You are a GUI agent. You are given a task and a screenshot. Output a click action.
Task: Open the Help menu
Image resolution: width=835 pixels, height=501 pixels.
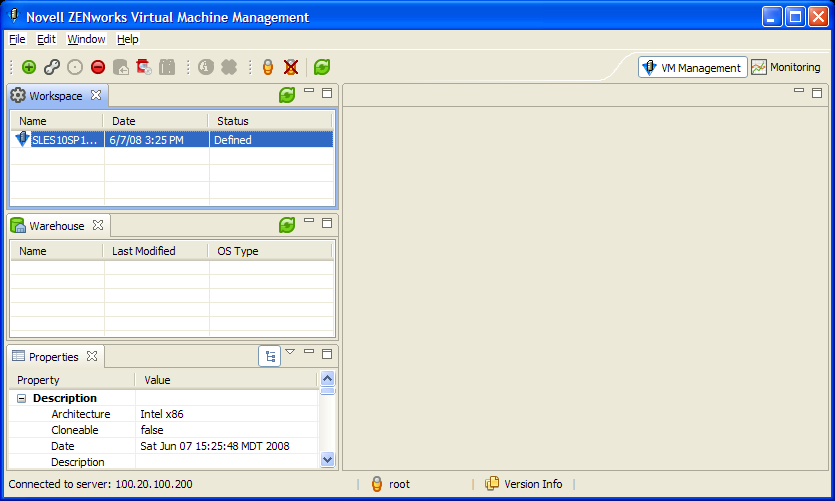(x=128, y=39)
